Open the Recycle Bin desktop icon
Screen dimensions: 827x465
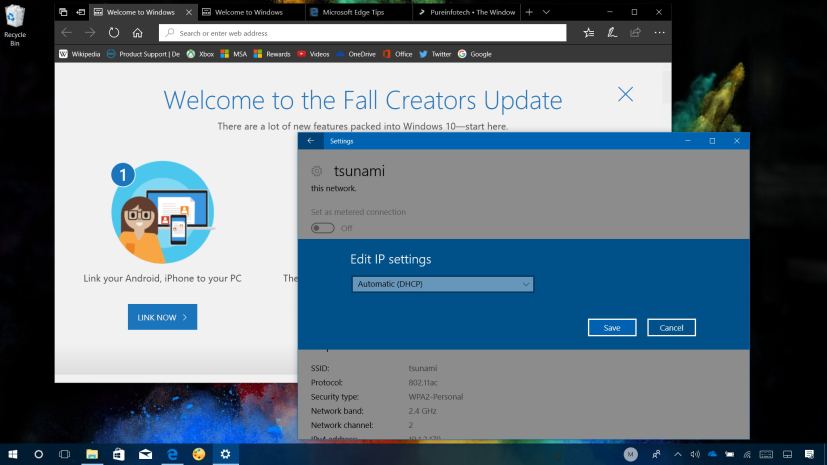click(x=15, y=25)
